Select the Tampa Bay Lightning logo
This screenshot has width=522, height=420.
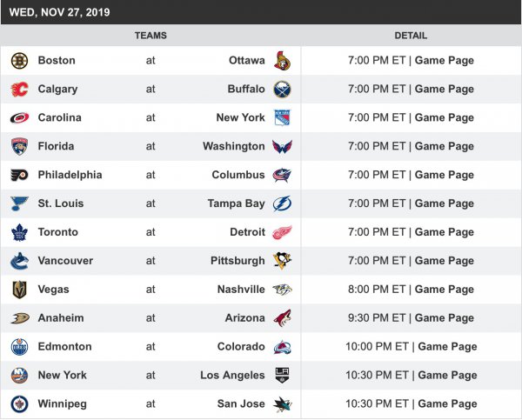click(x=282, y=204)
